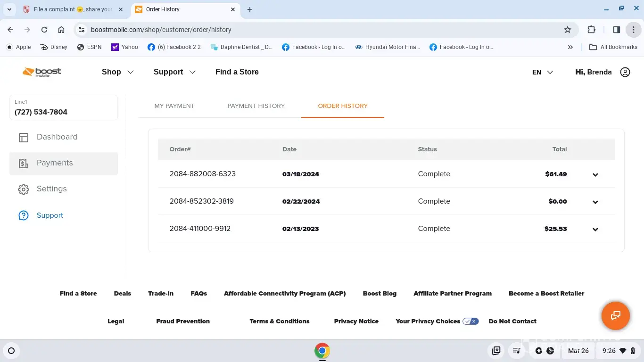This screenshot has height=362, width=644.
Task: Open the orange chat support bubble
Action: click(615, 316)
